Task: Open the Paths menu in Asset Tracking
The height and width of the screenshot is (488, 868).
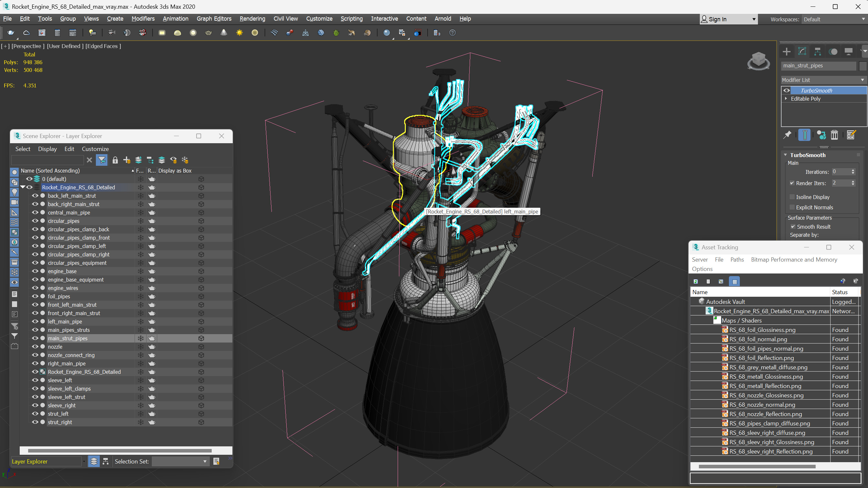Action: 737,260
